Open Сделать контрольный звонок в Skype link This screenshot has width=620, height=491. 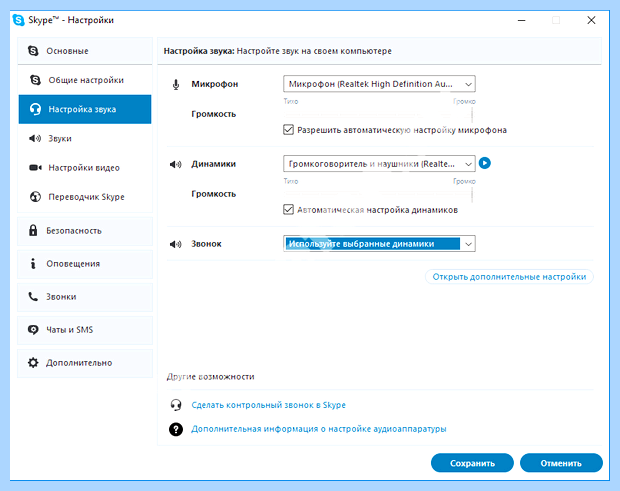268,405
